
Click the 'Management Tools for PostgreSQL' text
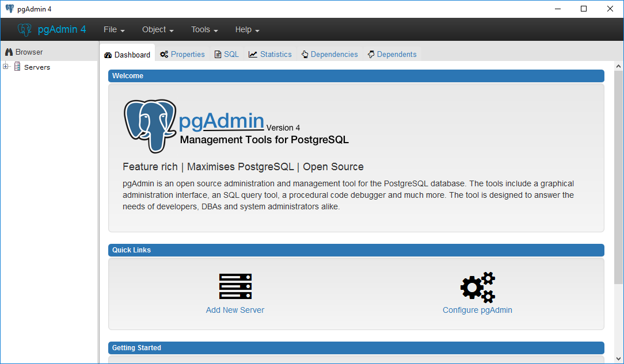pos(264,140)
